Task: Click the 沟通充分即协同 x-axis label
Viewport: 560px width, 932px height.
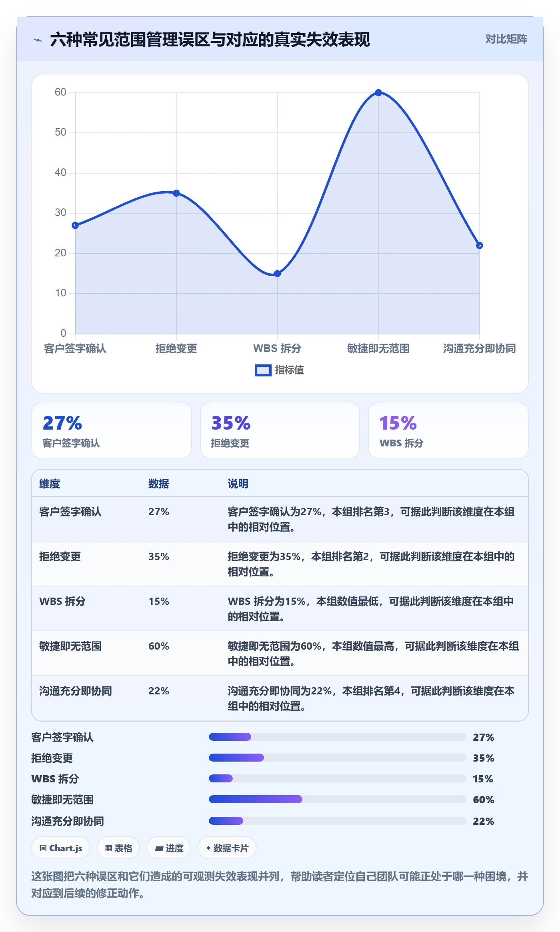Action: [x=479, y=348]
